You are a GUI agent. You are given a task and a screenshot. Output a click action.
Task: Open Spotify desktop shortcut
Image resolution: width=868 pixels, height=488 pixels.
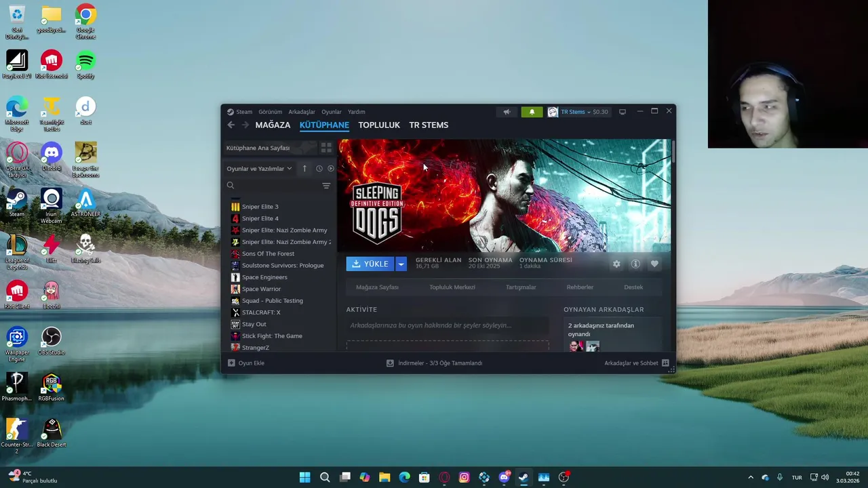coord(85,65)
